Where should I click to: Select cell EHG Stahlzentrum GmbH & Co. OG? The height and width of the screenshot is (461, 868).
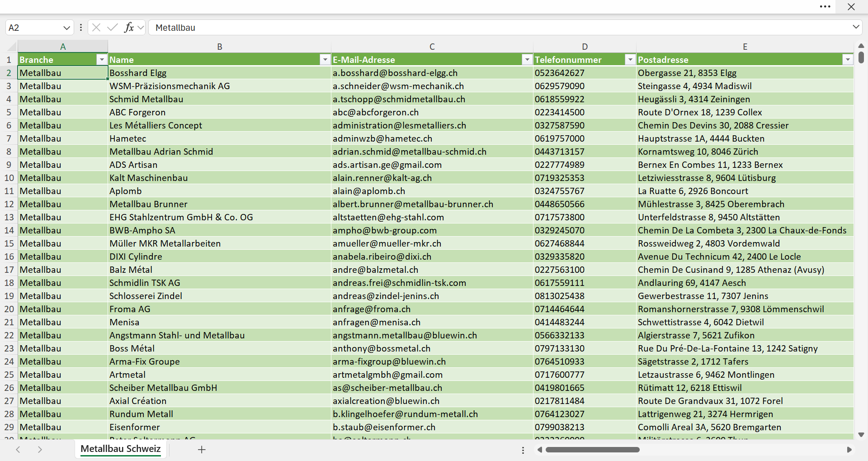pos(220,217)
